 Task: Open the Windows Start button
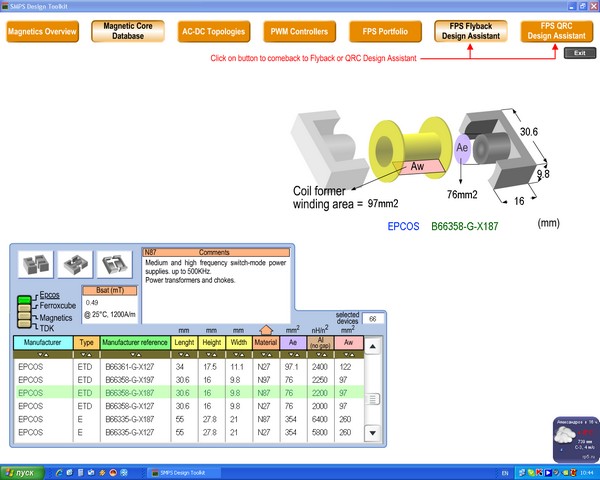[22, 471]
